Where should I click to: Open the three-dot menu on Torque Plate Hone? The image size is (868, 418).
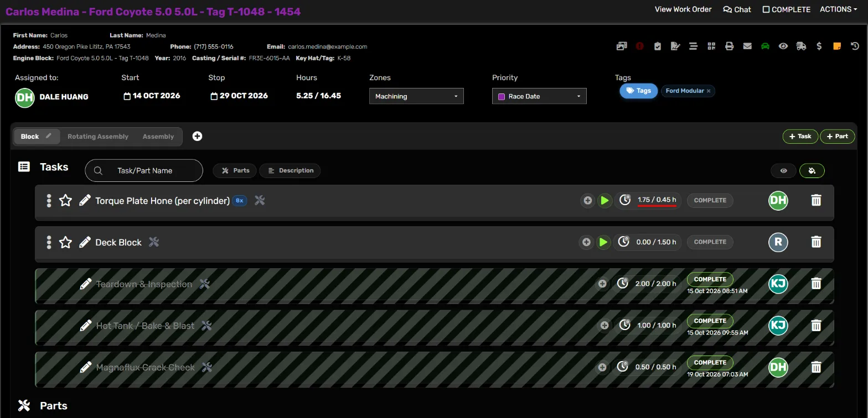pyautogui.click(x=49, y=200)
